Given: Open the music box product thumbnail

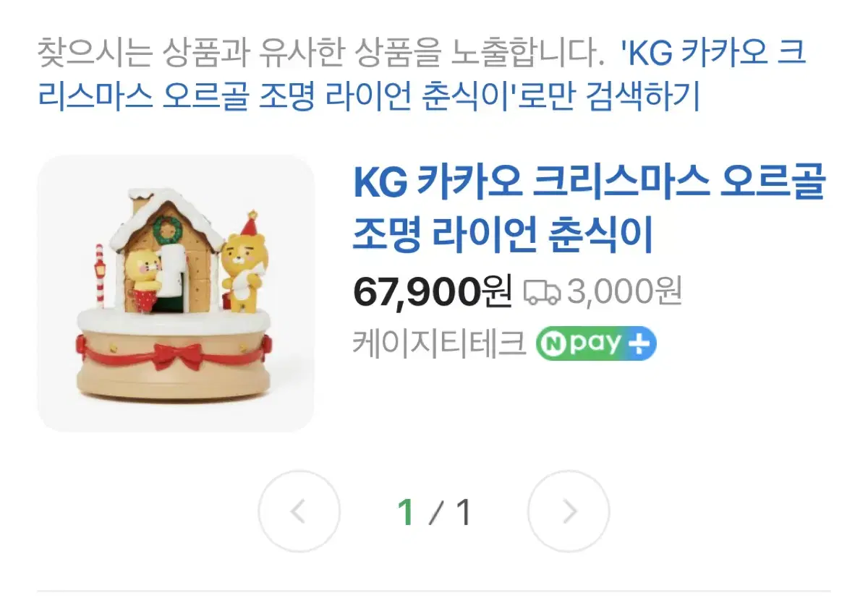Looking at the screenshot, I should [x=176, y=294].
